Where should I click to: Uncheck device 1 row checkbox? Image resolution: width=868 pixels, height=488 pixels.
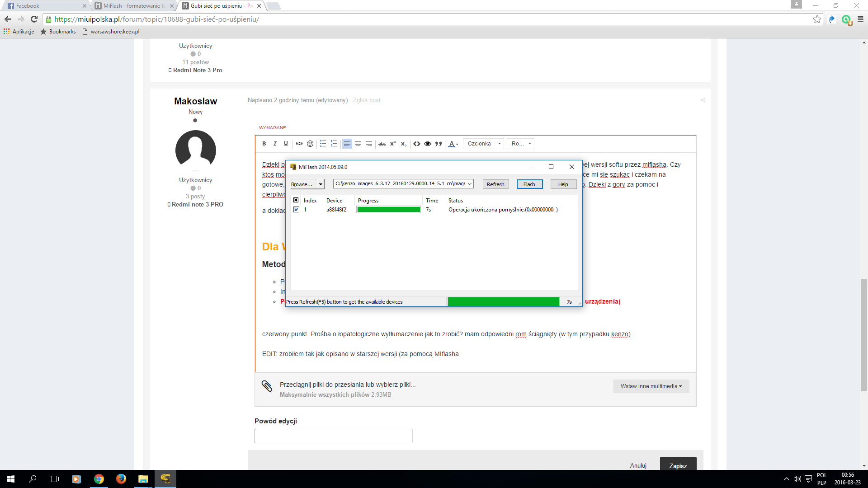tap(296, 210)
